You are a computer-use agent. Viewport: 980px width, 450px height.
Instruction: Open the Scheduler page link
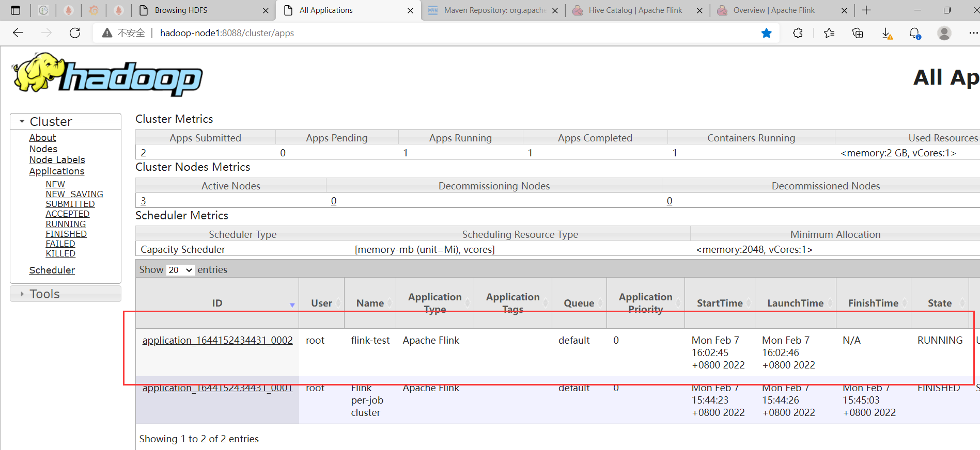[x=52, y=270]
